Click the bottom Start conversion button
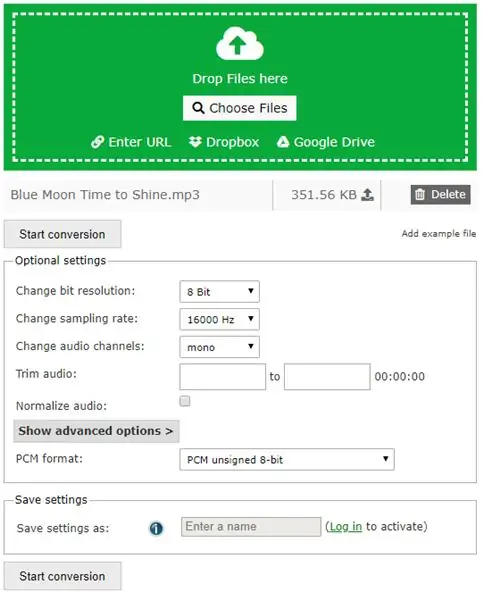The image size is (483, 600). coord(62,576)
